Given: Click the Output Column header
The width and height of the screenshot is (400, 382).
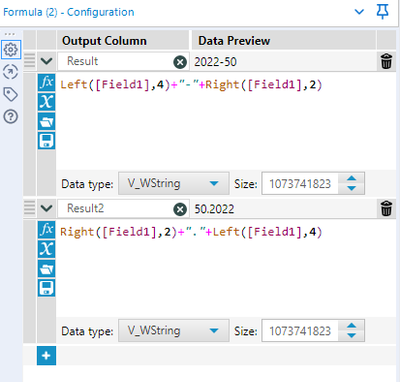Looking at the screenshot, I should pos(104,41).
